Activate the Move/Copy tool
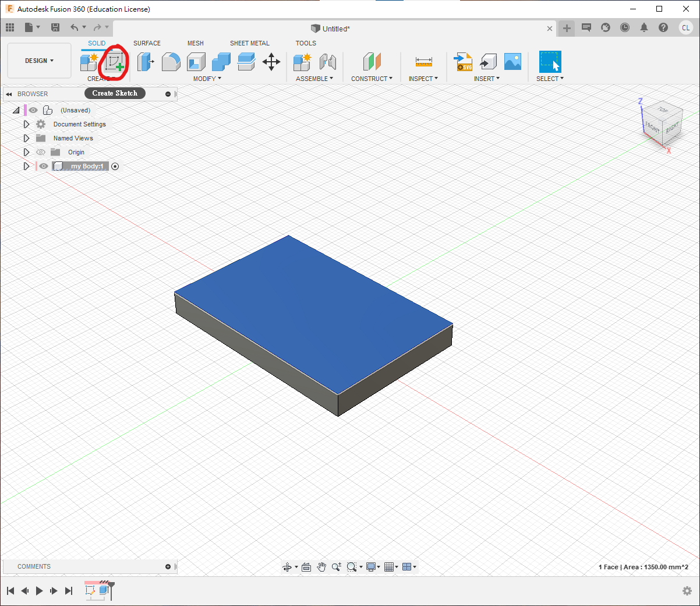 point(271,62)
